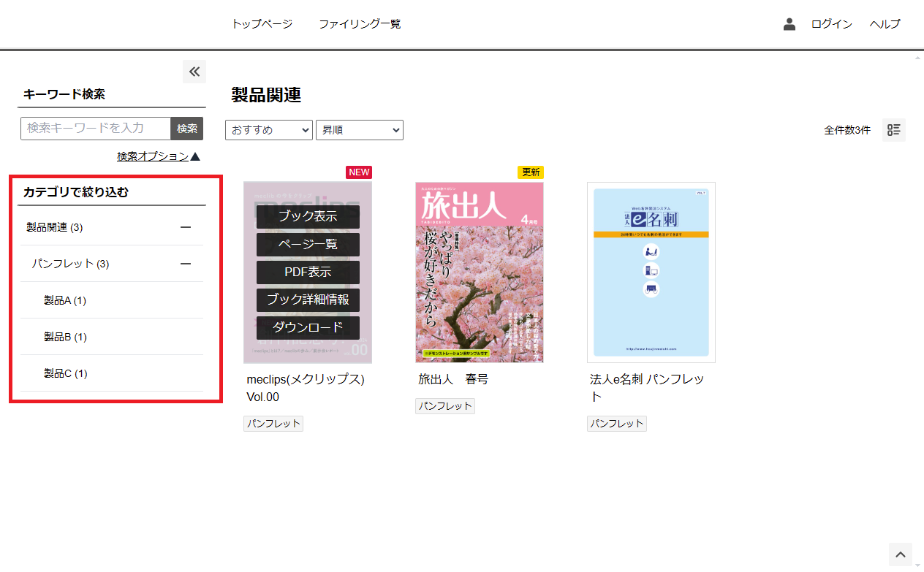Open ファイリング一覧 in navigation
Image resolution: width=924 pixels, height=572 pixels.
[x=360, y=24]
